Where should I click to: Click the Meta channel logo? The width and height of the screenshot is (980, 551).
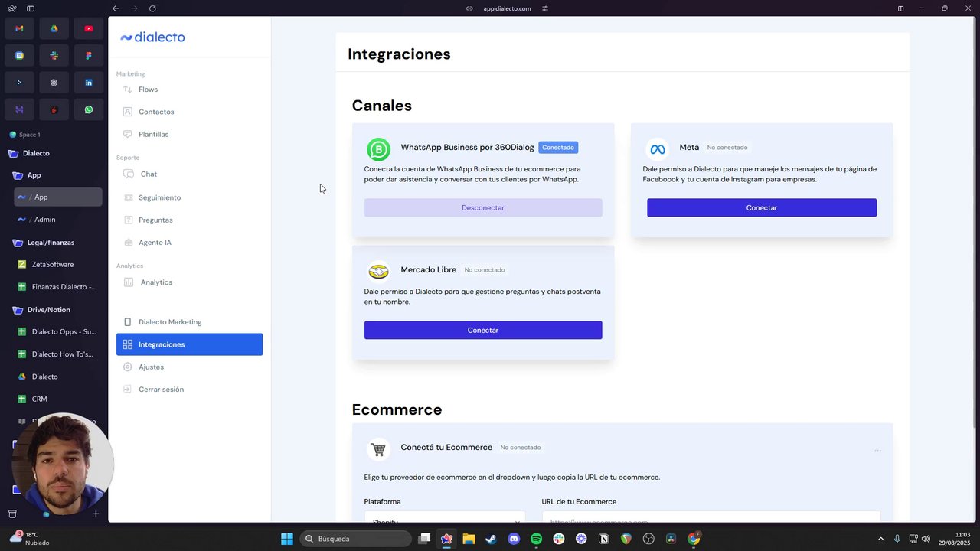point(657,149)
